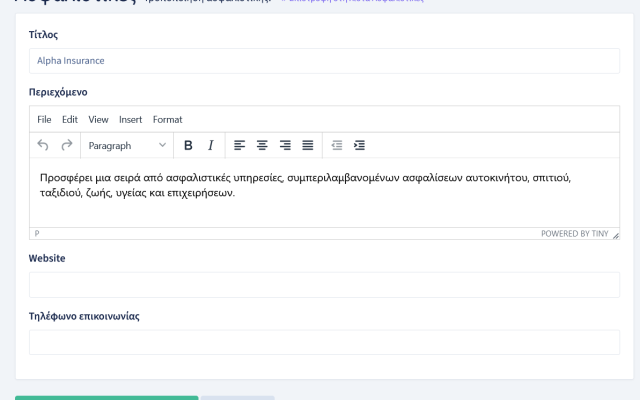The height and width of the screenshot is (400, 640).
Task: Open the Format menu
Action: [168, 120]
